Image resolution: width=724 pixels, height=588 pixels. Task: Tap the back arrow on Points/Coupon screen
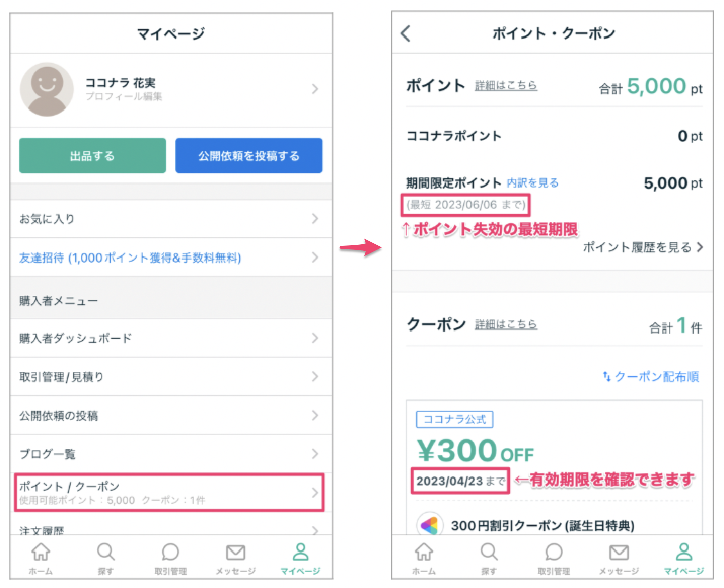[x=406, y=33]
